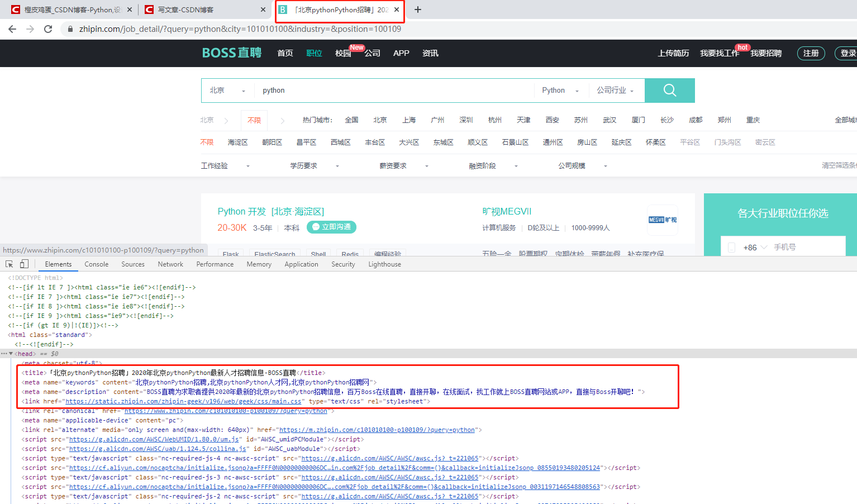857x504 pixels.
Task: Select the 上海 hot city link
Action: (409, 120)
